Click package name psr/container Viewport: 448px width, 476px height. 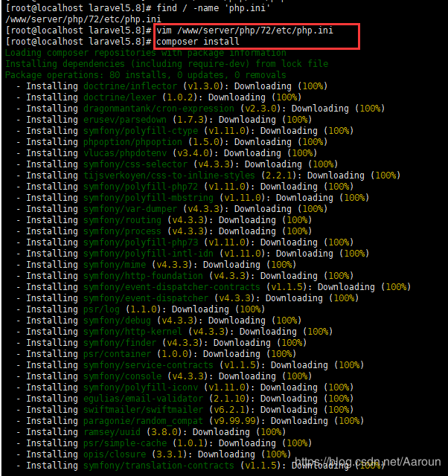coord(118,354)
